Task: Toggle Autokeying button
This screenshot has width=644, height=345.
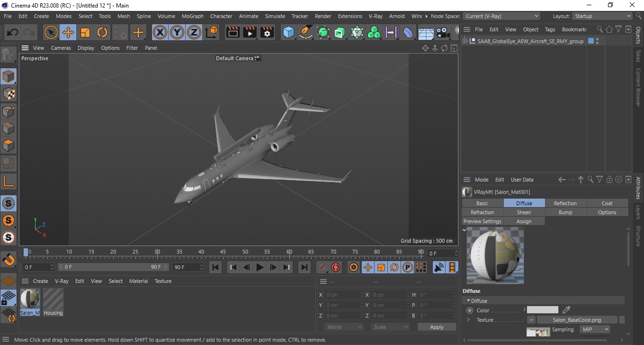Action: coord(336,267)
